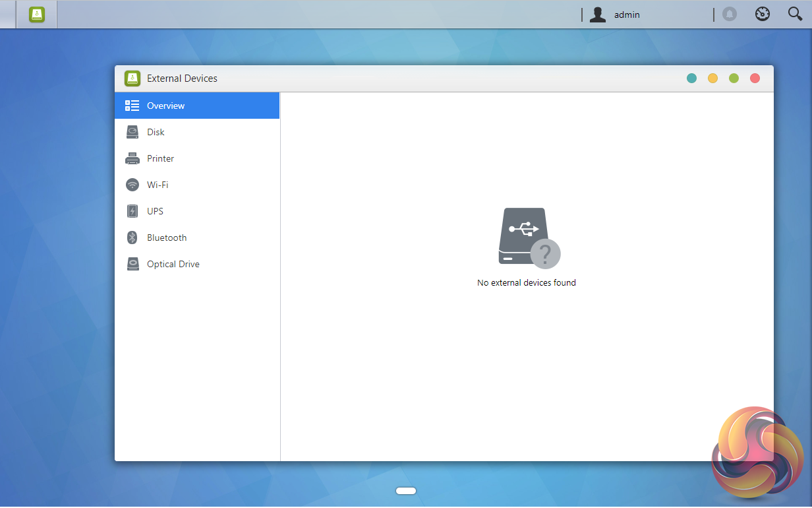Screen dimensions: 812x508
Task: Minimize the window with the yellow circle button
Action: (x=712, y=79)
